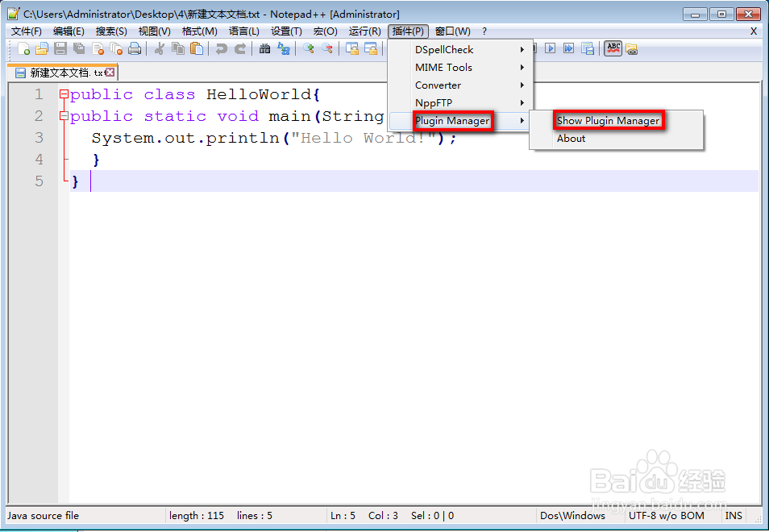
Task: Expand the Converter submenu
Action: coord(460,85)
